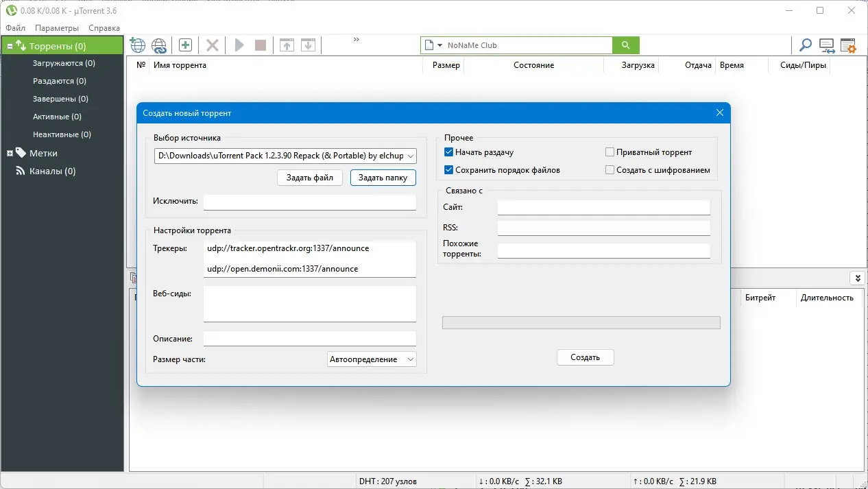Viewport: 868px width, 489px height.
Task: Open torrent search with magnifier icon
Action: click(805, 45)
